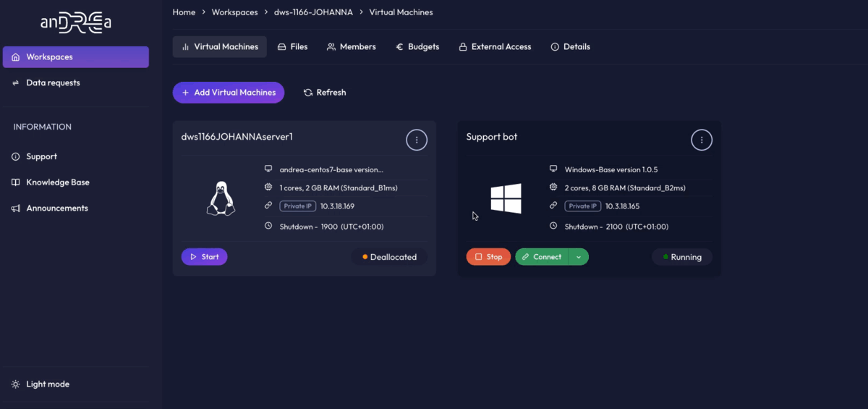This screenshot has width=868, height=409.
Task: Switch to the External Access tab
Action: click(x=495, y=47)
